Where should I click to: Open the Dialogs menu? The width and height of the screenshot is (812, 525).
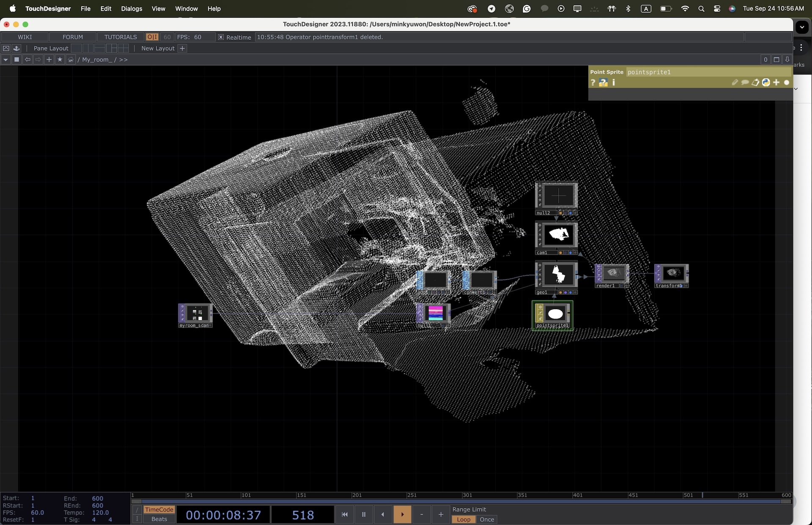132,8
